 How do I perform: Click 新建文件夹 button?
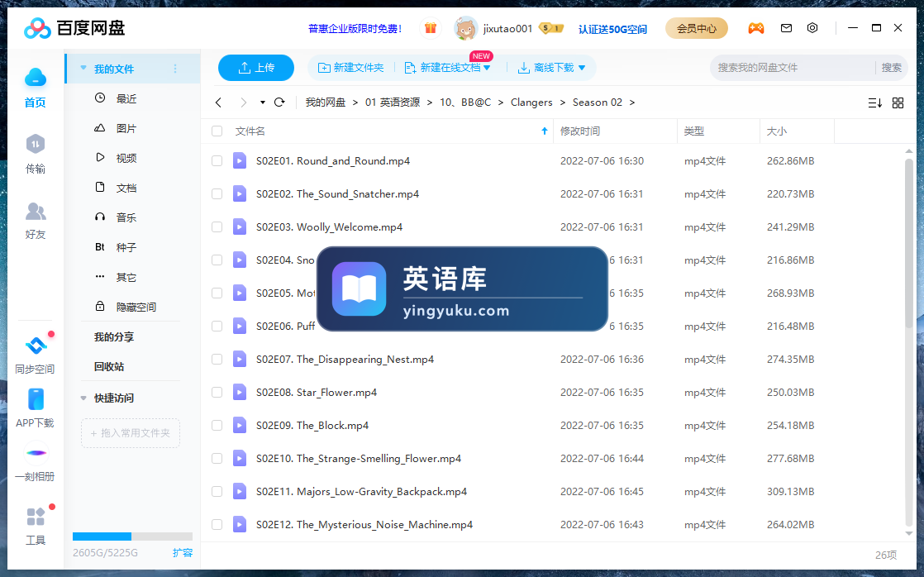[x=350, y=68]
